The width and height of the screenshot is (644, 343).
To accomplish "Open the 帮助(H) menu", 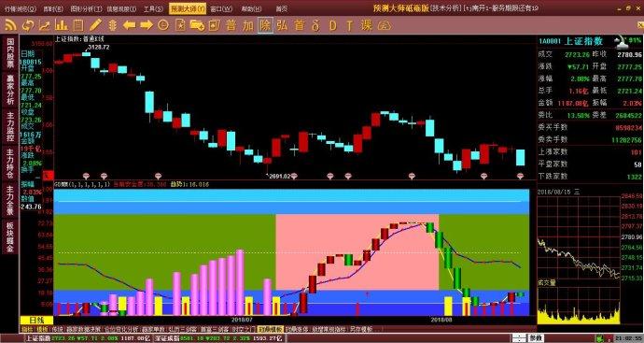I will tap(251, 8).
